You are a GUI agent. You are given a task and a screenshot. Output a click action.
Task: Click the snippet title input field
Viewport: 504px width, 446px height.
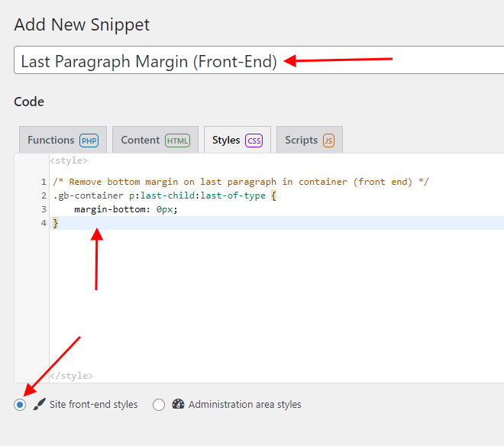point(259,60)
